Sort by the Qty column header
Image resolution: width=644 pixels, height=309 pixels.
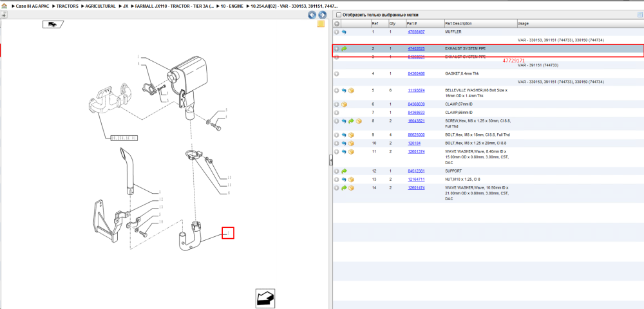tap(397, 24)
